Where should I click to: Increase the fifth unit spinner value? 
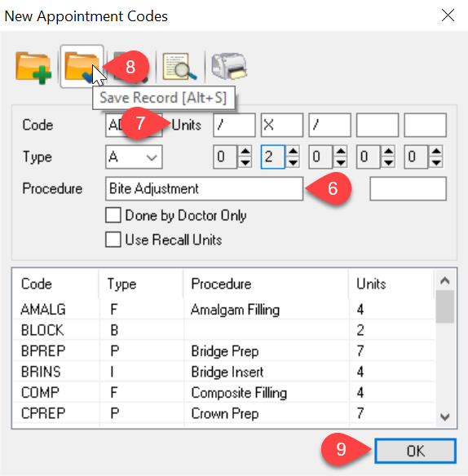tap(436, 151)
